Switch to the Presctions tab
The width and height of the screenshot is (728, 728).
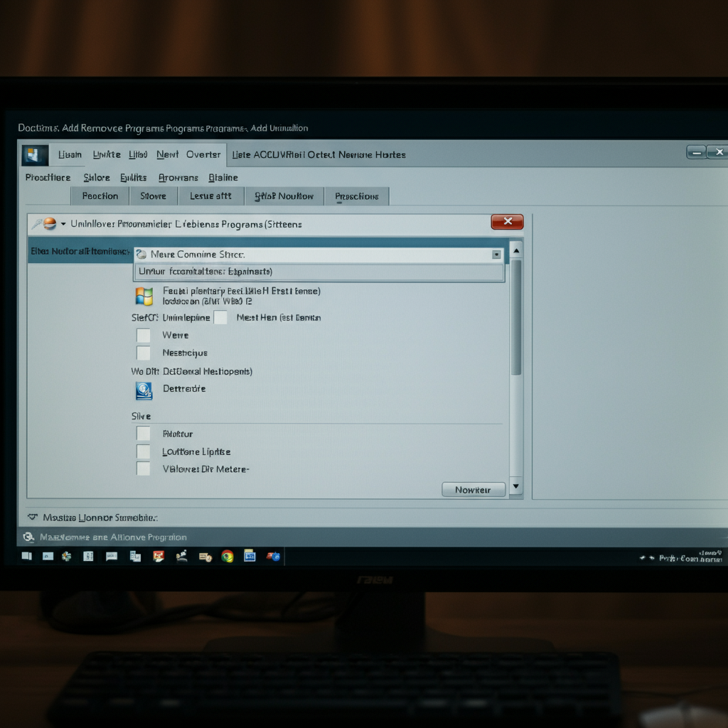pos(357,196)
